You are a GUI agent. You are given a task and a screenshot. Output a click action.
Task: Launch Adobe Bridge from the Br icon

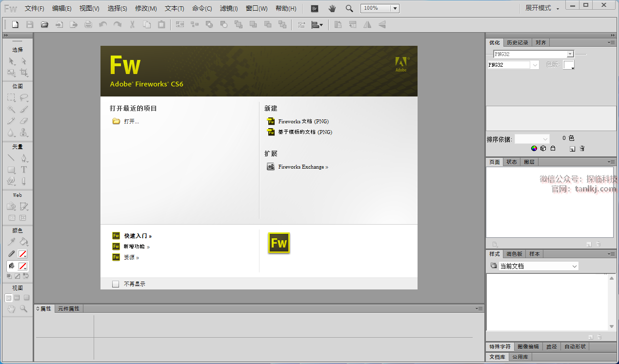pyautogui.click(x=315, y=8)
